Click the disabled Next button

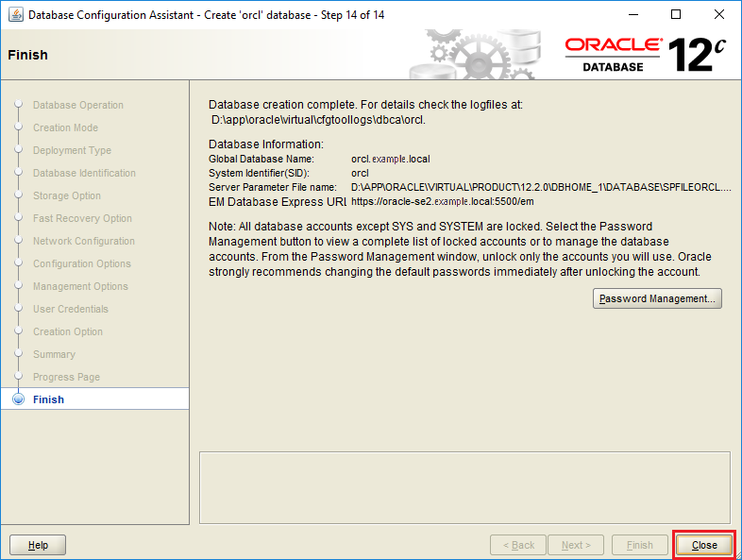click(576, 545)
